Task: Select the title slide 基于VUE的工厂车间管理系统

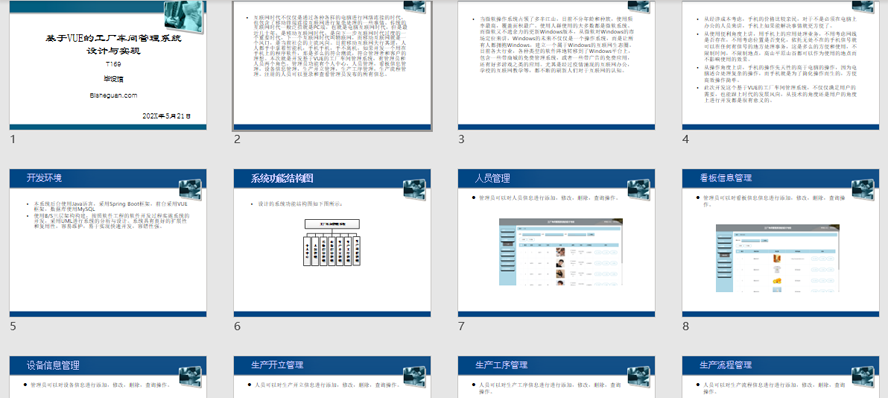Action: point(108,65)
